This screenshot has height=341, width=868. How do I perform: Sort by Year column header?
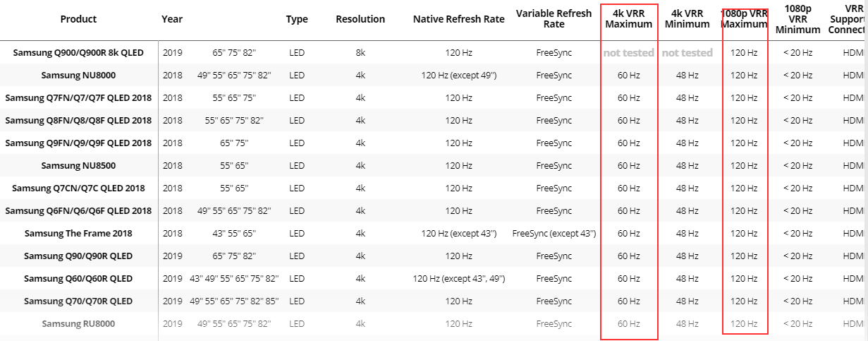point(172,19)
